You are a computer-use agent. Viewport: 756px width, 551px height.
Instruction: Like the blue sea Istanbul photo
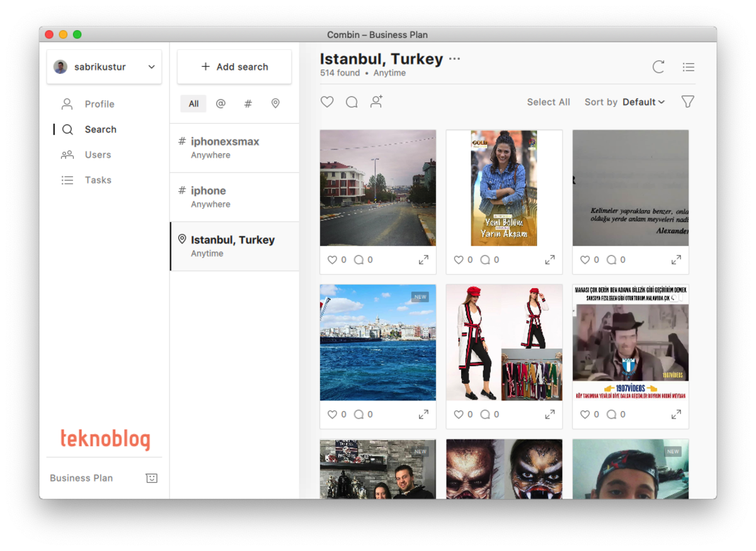point(333,414)
